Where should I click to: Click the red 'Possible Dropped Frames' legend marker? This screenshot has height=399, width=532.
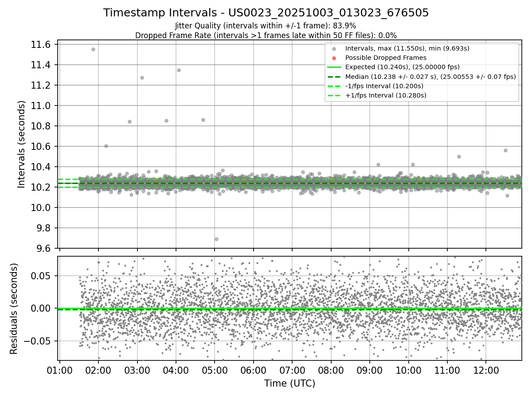[x=334, y=58]
